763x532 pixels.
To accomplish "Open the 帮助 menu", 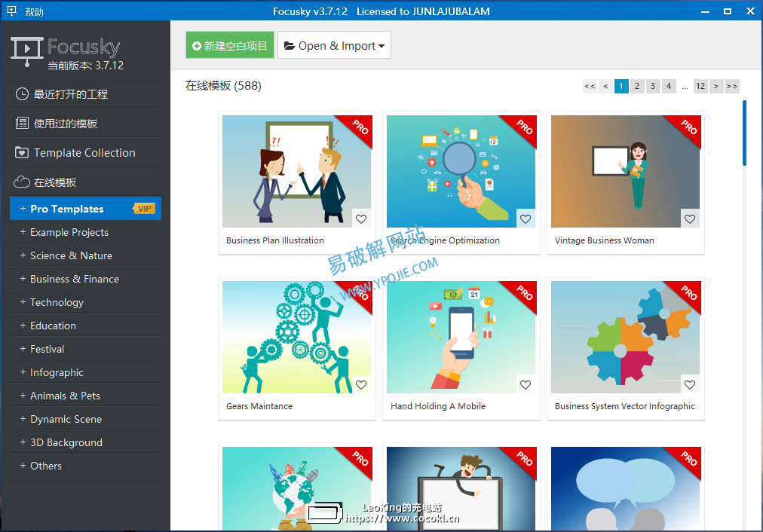I will pos(34,11).
